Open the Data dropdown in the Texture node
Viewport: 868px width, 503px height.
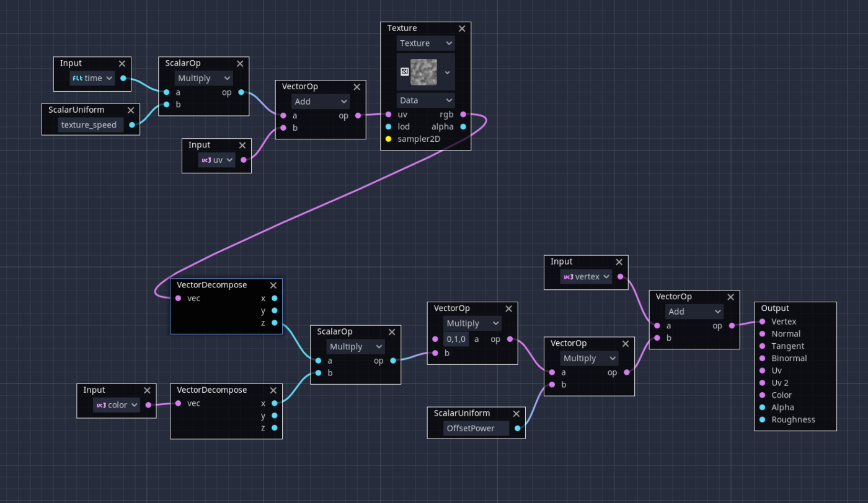425,100
